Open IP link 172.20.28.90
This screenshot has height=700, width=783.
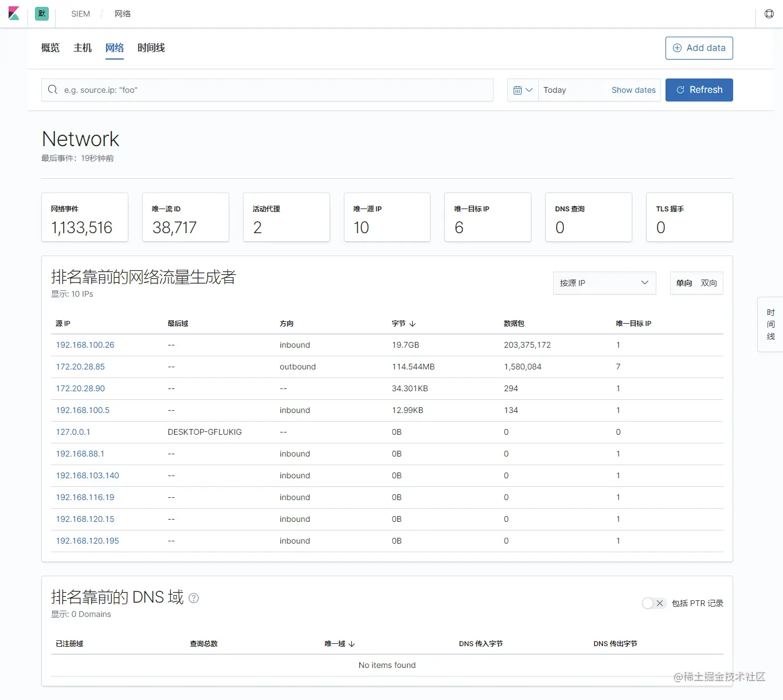(x=80, y=388)
